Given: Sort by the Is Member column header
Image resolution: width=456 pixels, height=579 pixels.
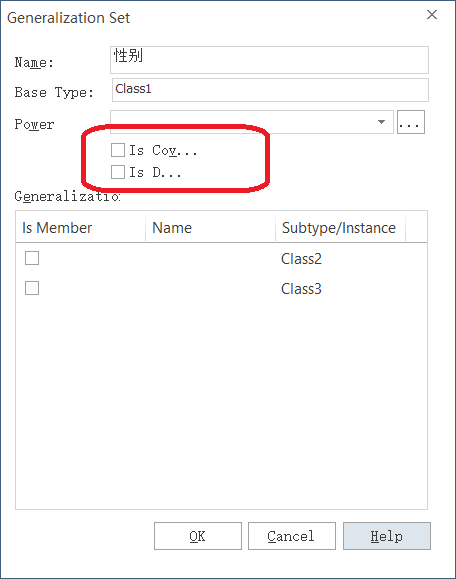Looking at the screenshot, I should [x=81, y=227].
